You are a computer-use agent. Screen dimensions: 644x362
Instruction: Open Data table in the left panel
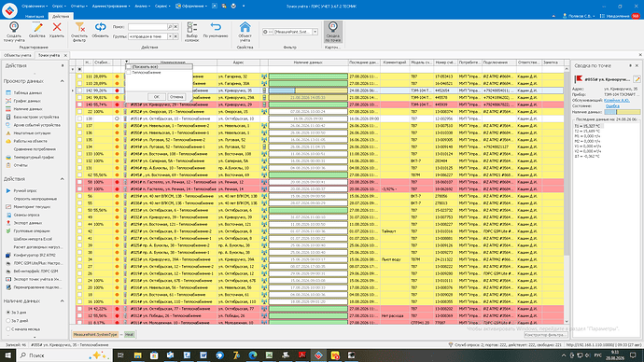point(27,92)
